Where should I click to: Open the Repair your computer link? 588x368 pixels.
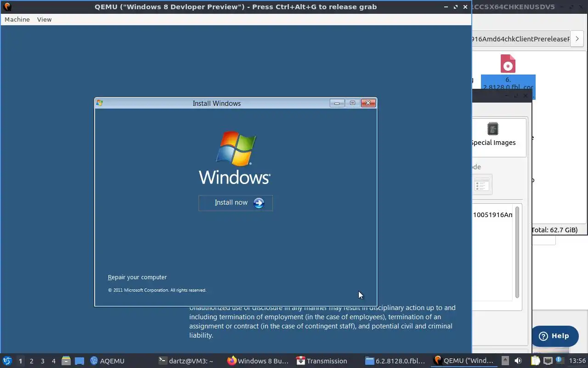click(137, 277)
